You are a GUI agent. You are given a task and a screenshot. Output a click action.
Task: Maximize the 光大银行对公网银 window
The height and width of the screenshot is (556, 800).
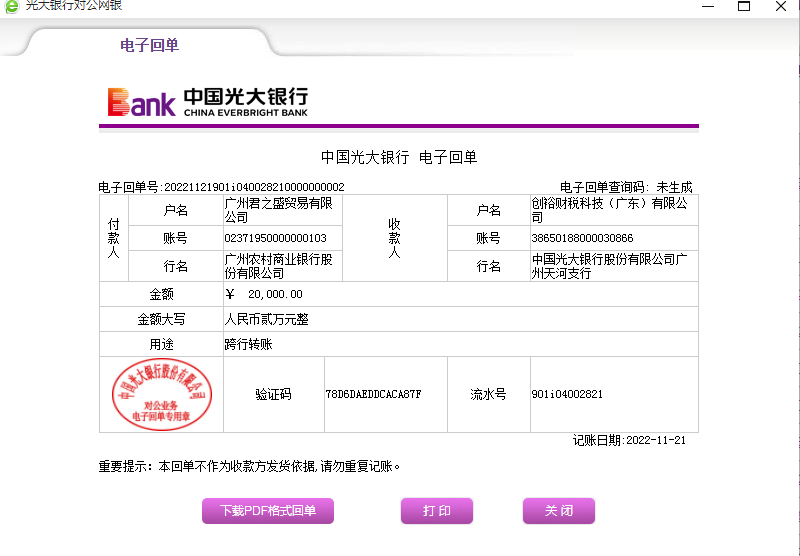[744, 6]
